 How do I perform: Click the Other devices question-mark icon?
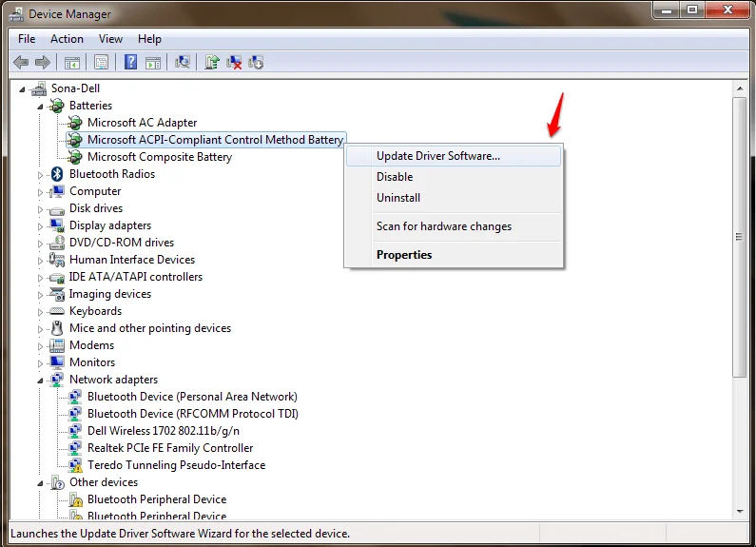57,482
